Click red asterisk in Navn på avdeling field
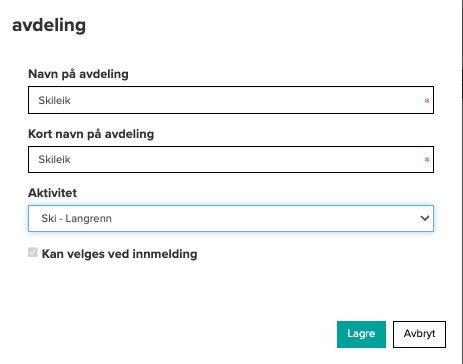The image size is (463, 364). point(427,100)
